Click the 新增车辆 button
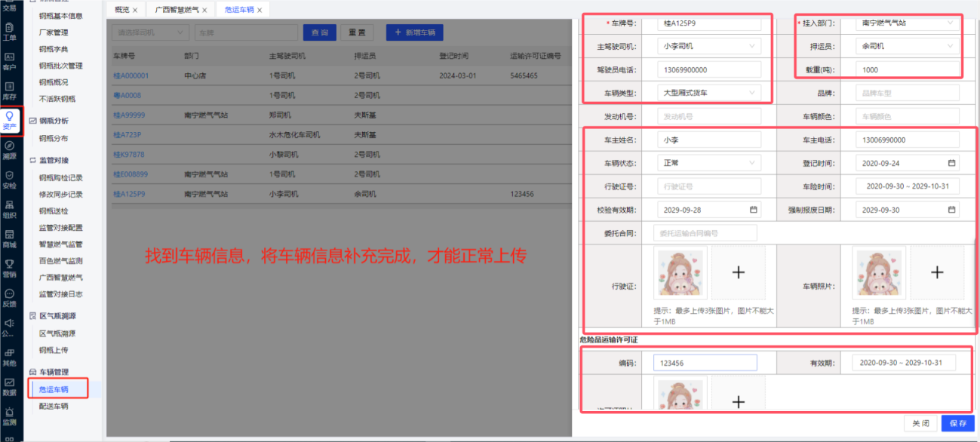 pyautogui.click(x=414, y=32)
